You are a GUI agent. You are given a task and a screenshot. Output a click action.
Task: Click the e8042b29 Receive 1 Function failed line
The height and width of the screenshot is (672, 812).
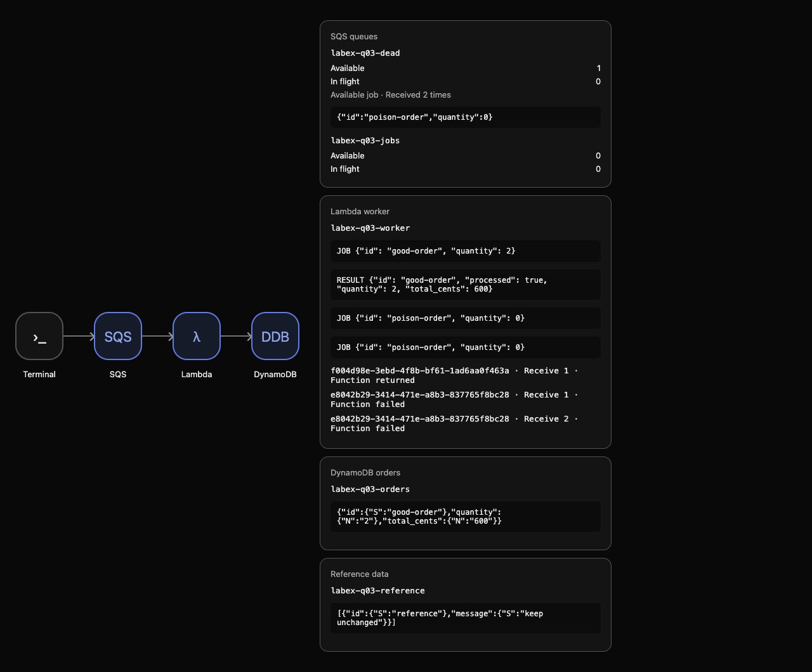click(454, 399)
